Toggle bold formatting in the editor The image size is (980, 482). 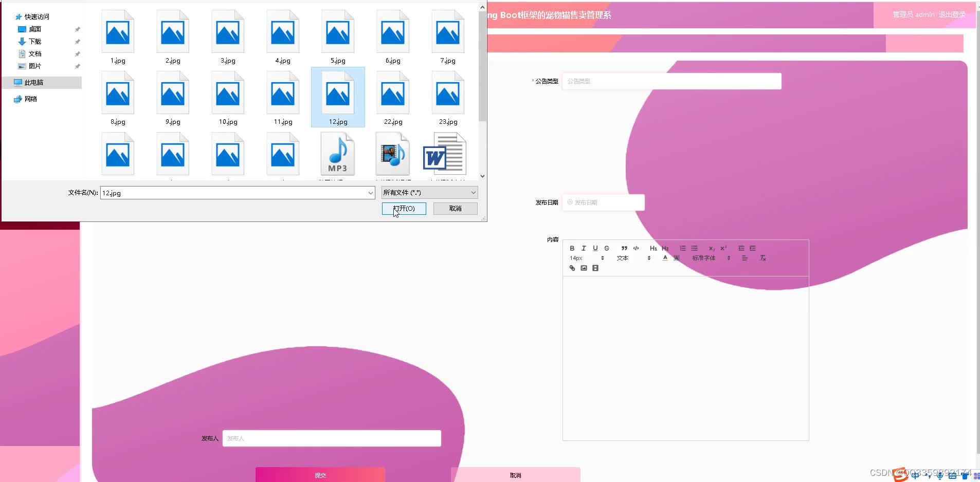point(572,248)
